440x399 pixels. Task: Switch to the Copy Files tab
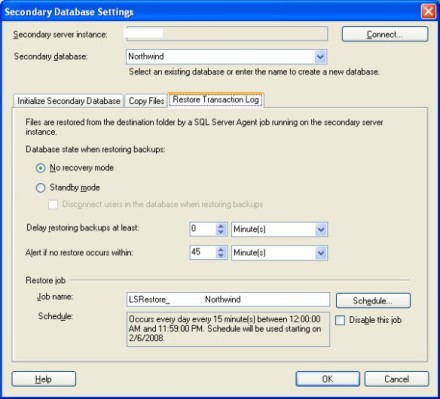tap(146, 101)
